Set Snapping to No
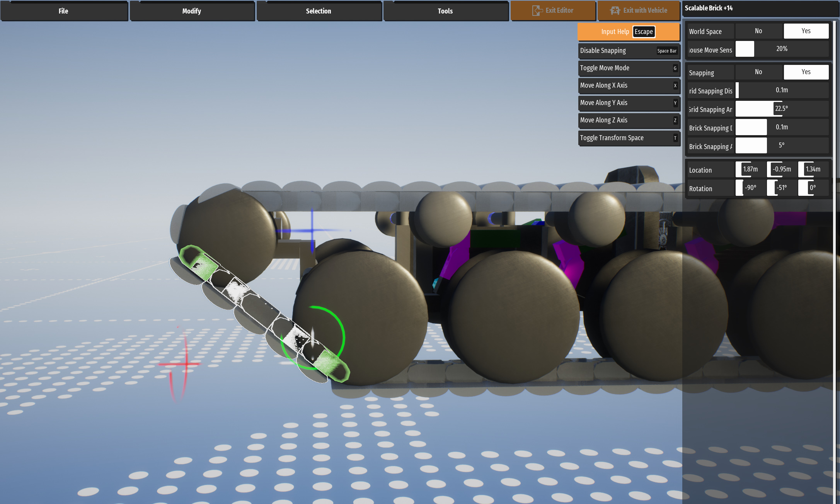 click(x=758, y=72)
